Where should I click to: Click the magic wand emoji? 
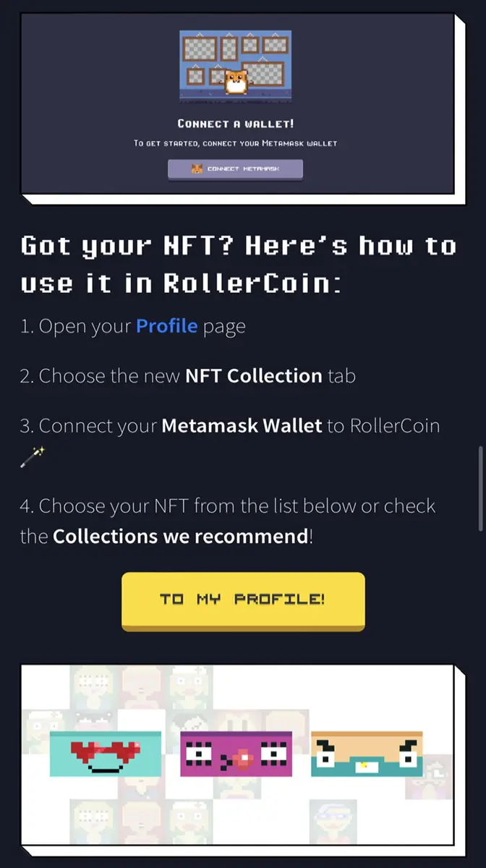point(33,457)
